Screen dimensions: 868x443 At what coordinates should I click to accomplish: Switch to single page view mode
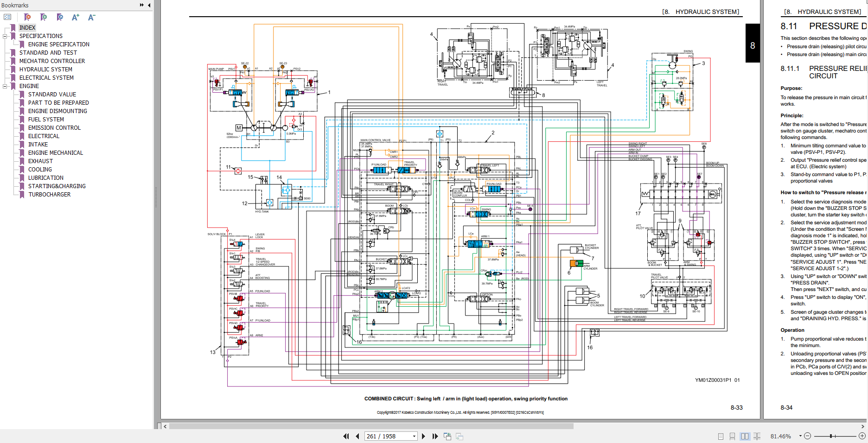point(721,436)
